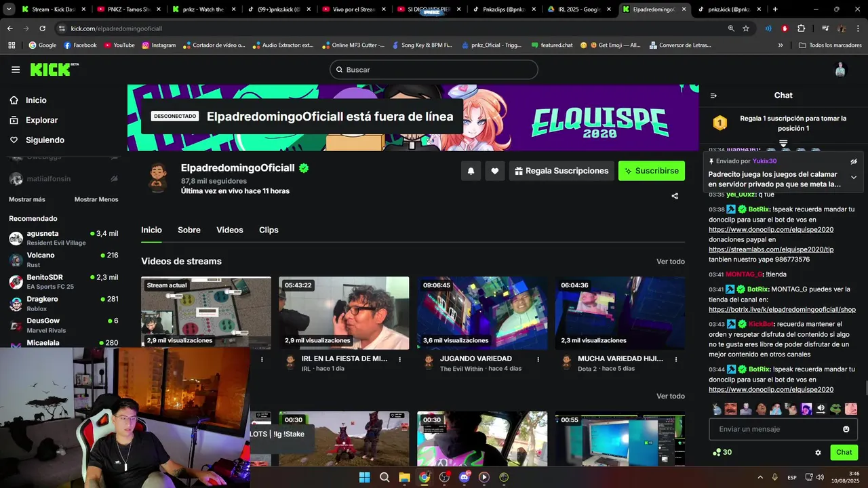Open the apps grid in bookmarks bar
This screenshot has width=868, height=488.
[x=12, y=45]
